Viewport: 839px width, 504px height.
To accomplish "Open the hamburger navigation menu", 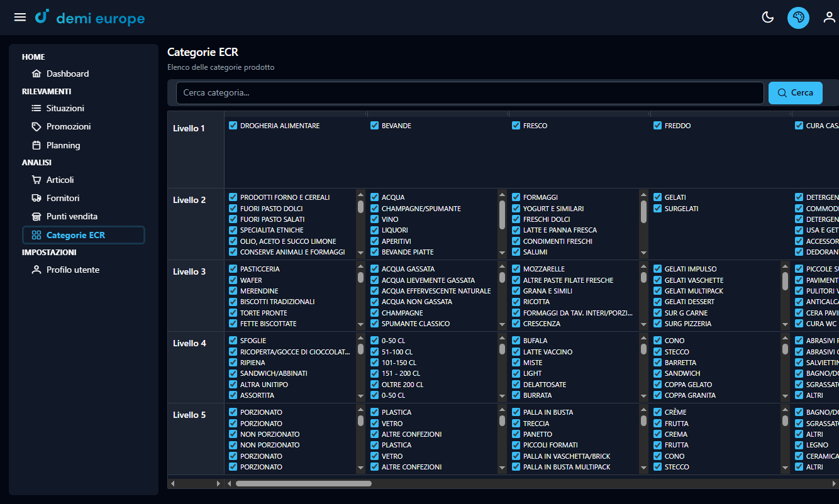I will [20, 17].
